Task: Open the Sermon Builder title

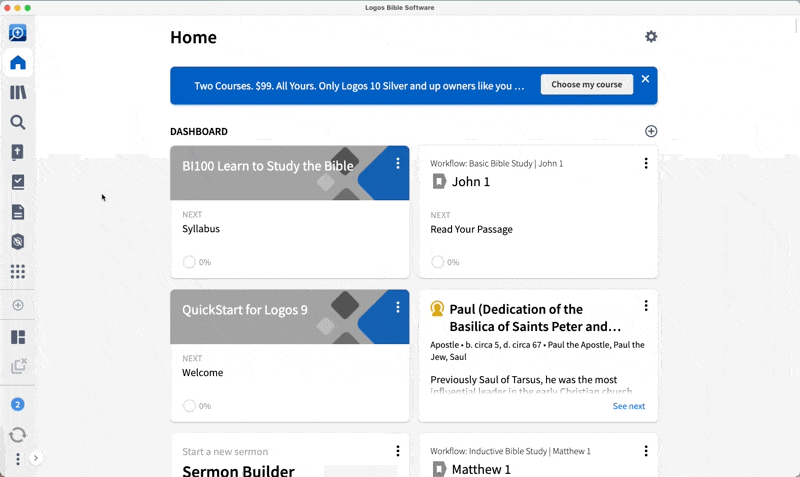Action: [x=238, y=470]
